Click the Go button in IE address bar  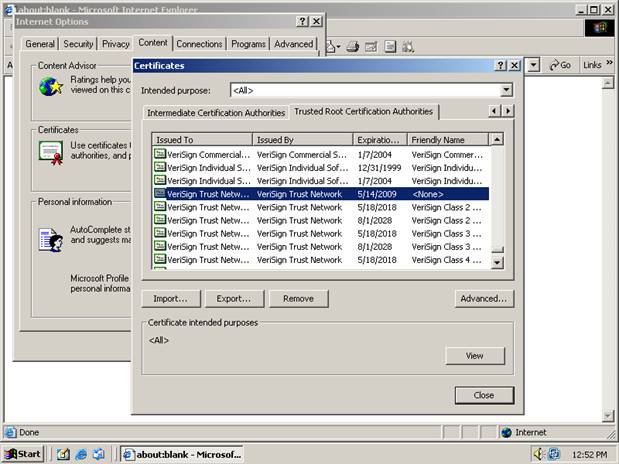(560, 65)
